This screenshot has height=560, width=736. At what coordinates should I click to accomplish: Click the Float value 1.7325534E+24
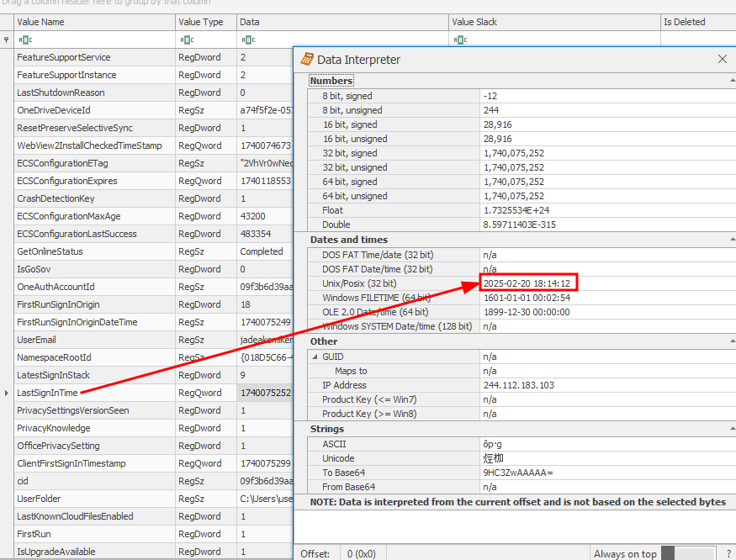pos(516,210)
